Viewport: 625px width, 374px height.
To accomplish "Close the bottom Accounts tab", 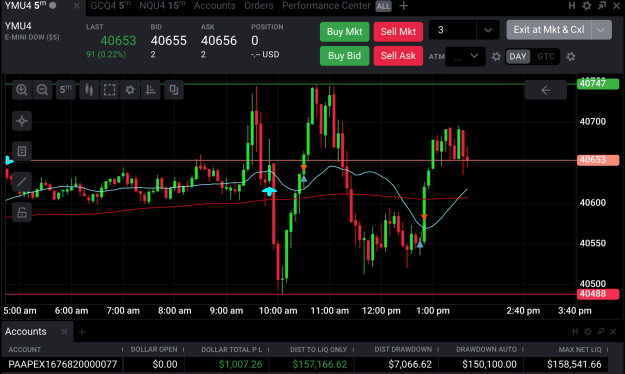I will coord(64,332).
